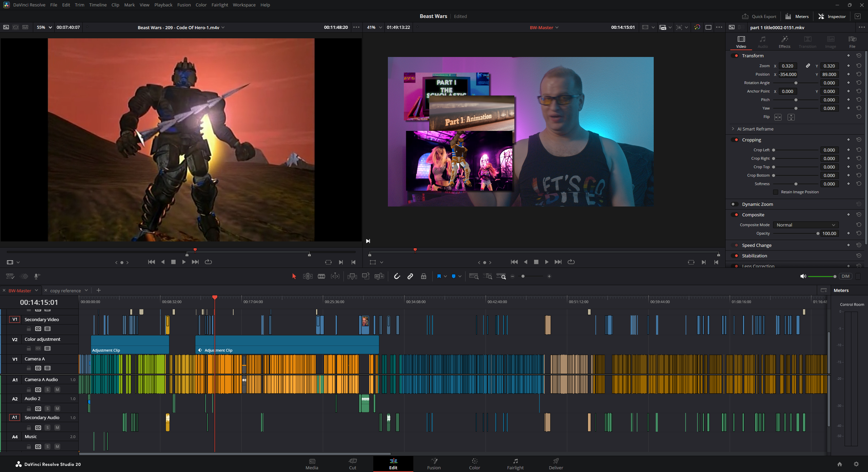
Task: Open the Playback menu
Action: click(x=163, y=5)
